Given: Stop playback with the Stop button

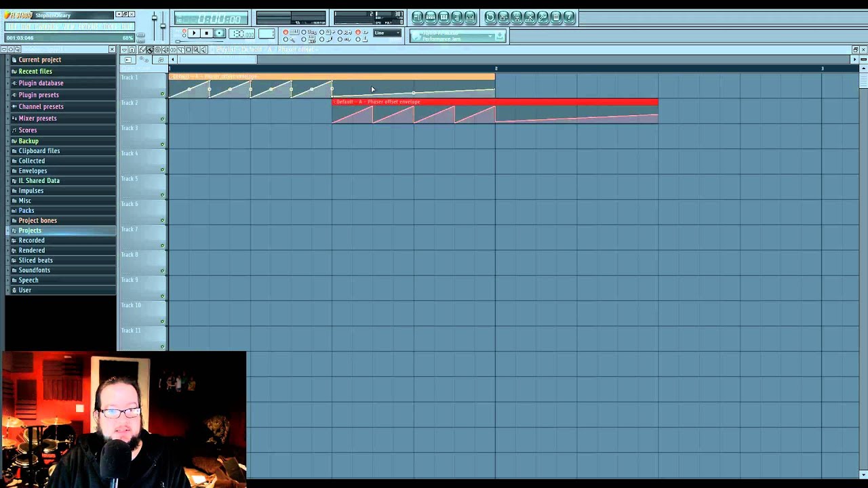Looking at the screenshot, I should tap(207, 33).
